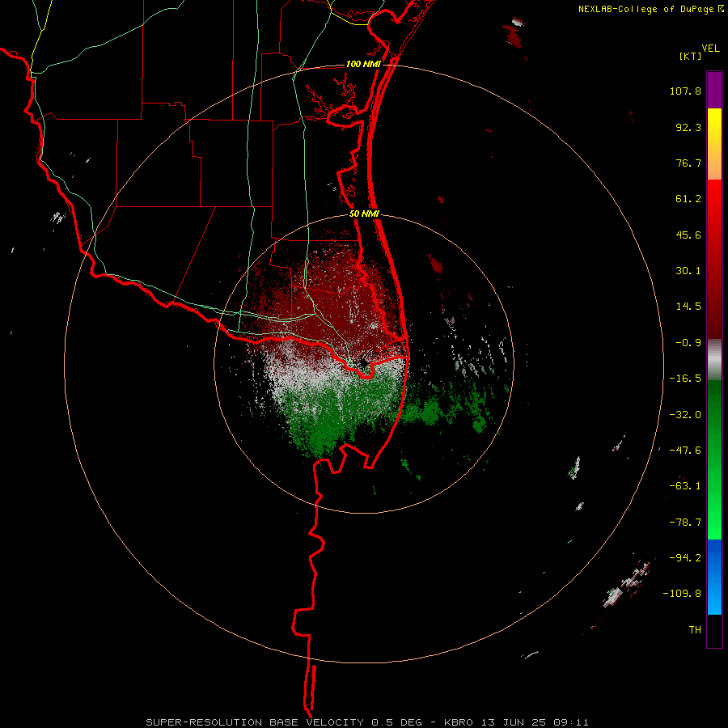Click the 30.1 legend value
728x728 pixels.
point(688,271)
